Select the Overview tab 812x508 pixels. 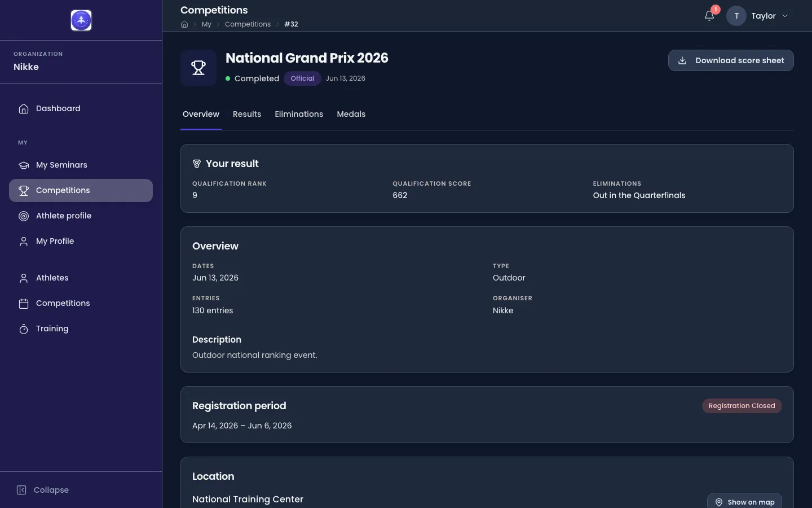(x=201, y=114)
